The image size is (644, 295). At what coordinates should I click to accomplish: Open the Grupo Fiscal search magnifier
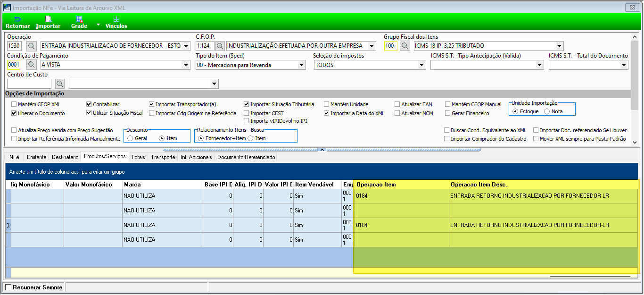pyautogui.click(x=404, y=46)
